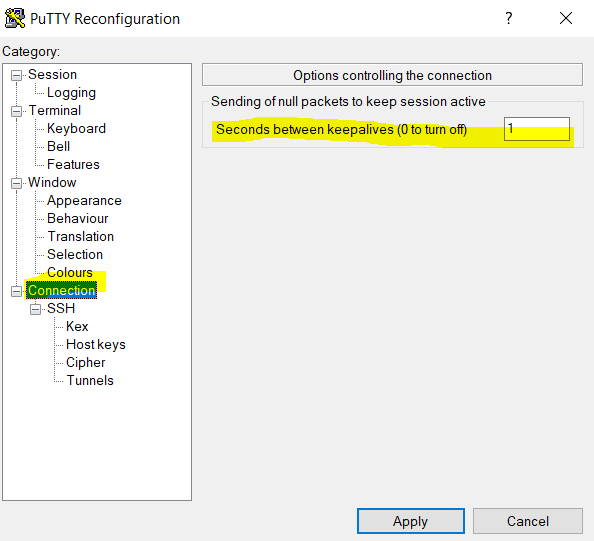Open the Kex category
This screenshot has width=594, height=541.
[77, 327]
